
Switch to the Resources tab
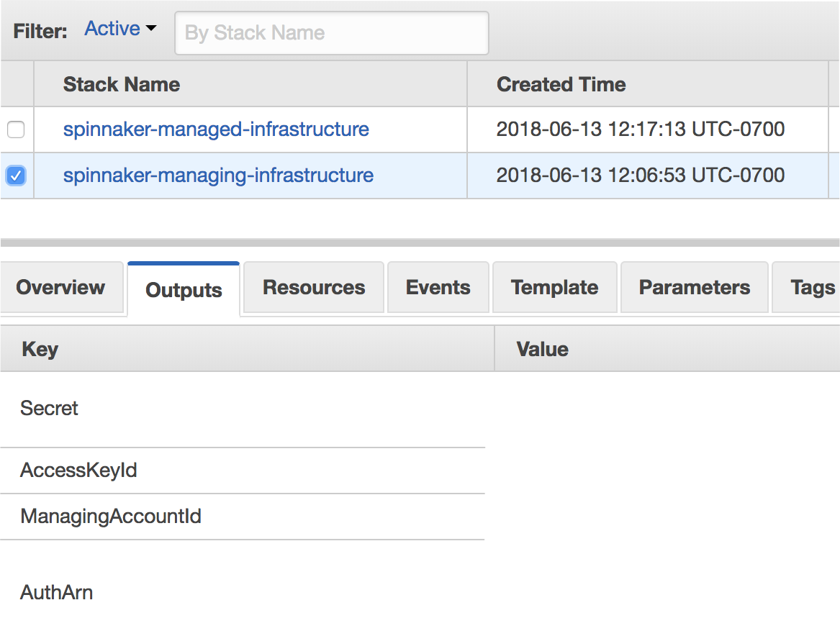pos(313,287)
